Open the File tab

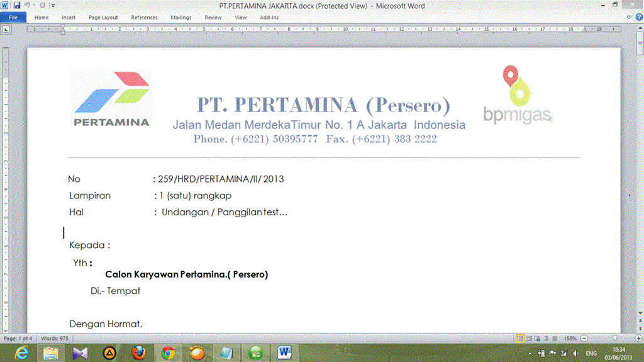click(x=13, y=17)
